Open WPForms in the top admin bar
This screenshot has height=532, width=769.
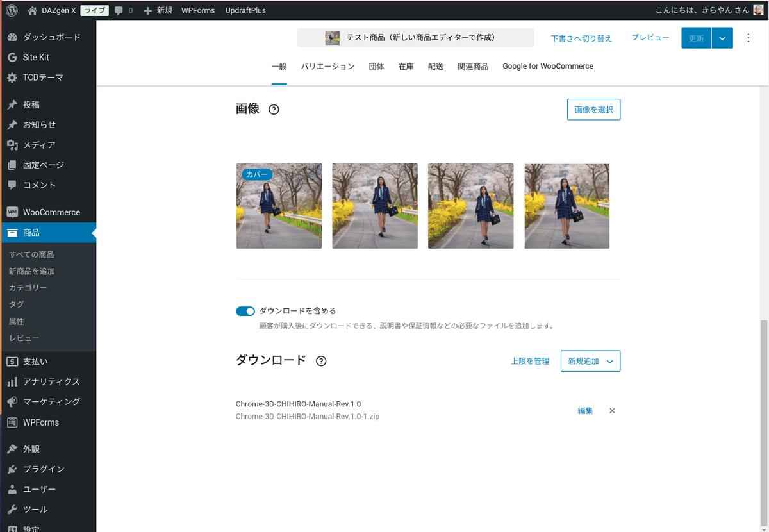[198, 10]
